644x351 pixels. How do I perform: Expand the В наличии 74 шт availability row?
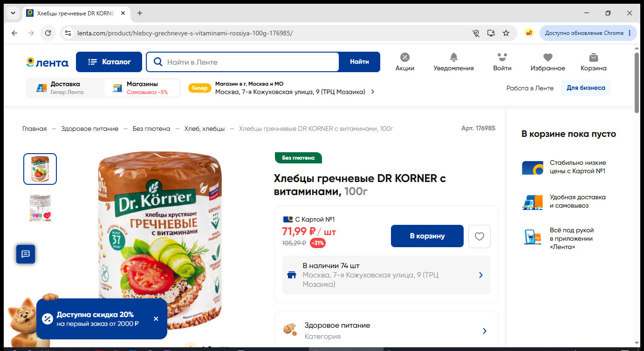386,275
